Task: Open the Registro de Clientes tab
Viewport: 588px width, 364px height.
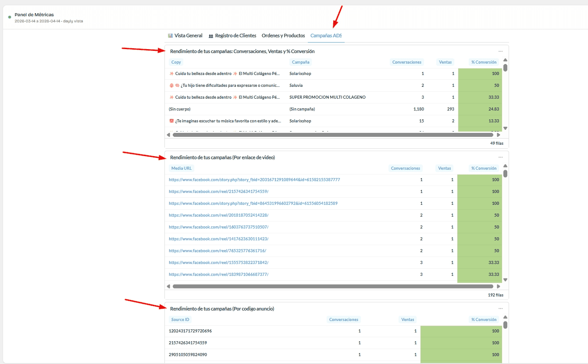Action: [232, 36]
